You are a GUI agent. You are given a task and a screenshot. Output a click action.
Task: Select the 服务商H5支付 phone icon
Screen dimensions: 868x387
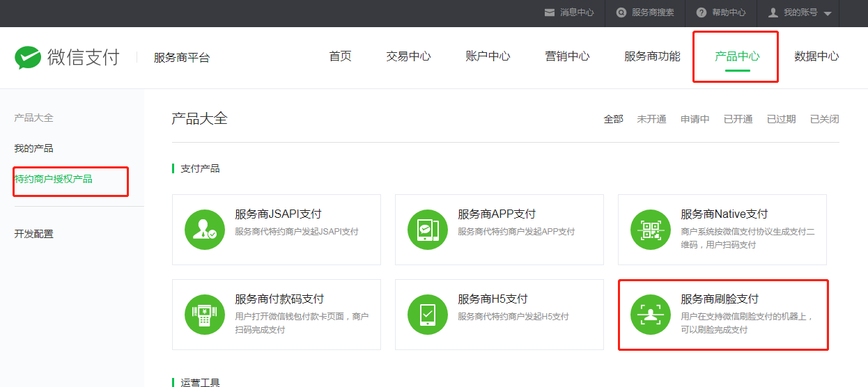(x=428, y=314)
